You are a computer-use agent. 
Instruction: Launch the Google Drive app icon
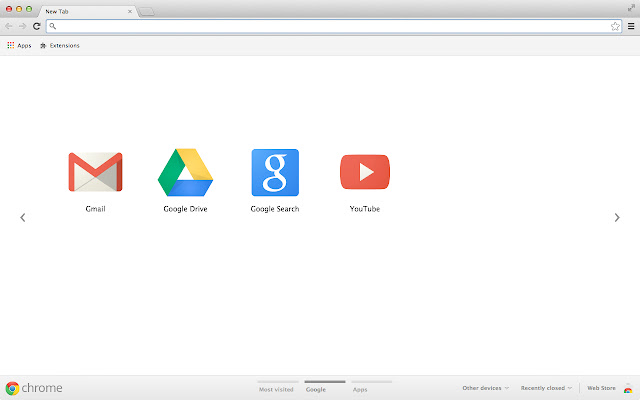[x=185, y=172]
